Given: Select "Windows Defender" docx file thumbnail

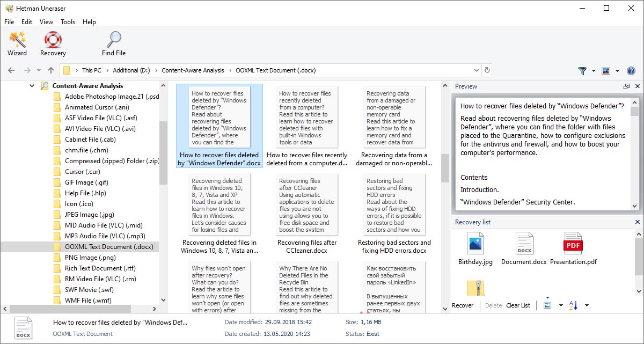Looking at the screenshot, I should click(219, 126).
